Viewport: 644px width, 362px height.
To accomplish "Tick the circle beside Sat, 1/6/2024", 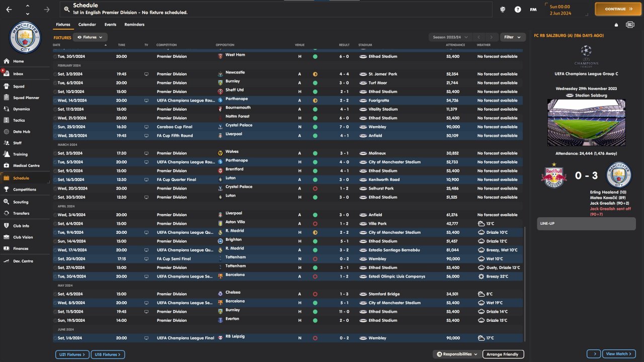I will [55, 338].
